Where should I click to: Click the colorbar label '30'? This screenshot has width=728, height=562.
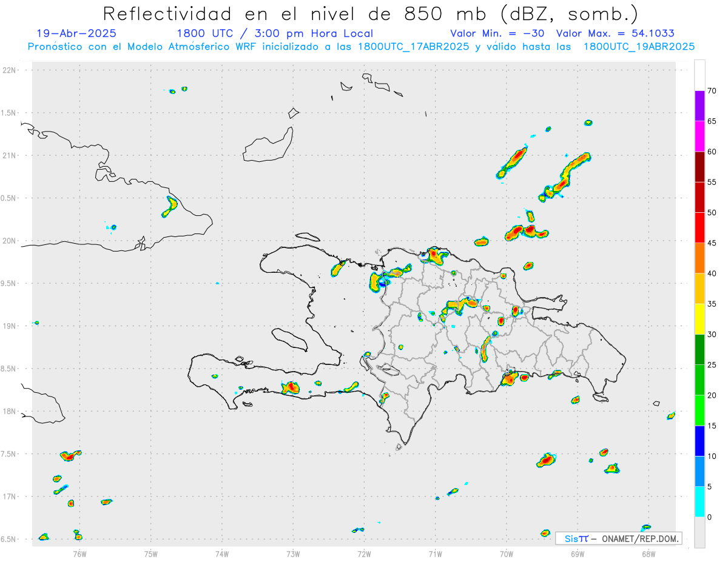tap(712, 335)
